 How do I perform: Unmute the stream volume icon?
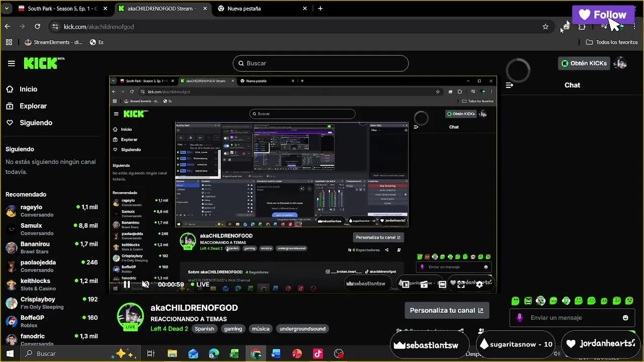[x=145, y=285]
